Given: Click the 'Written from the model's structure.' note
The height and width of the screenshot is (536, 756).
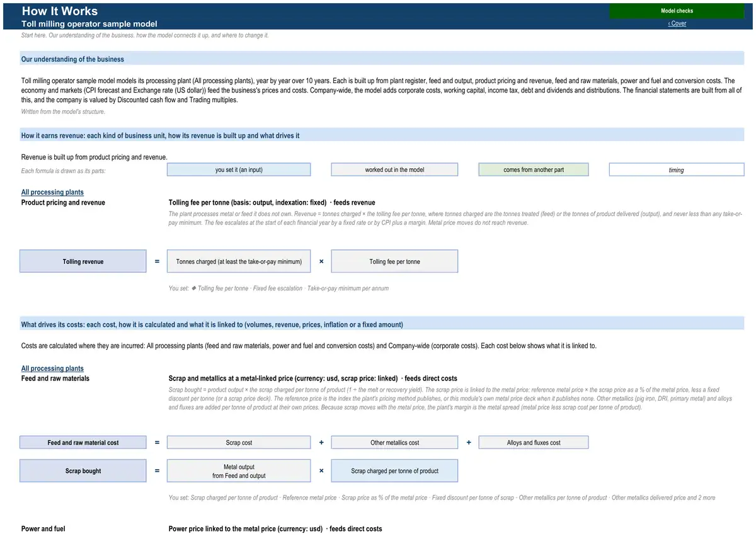Looking at the screenshot, I should tap(63, 111).
